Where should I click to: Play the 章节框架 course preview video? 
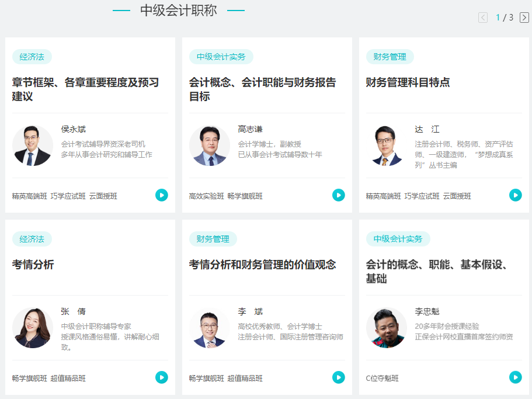pos(161,195)
